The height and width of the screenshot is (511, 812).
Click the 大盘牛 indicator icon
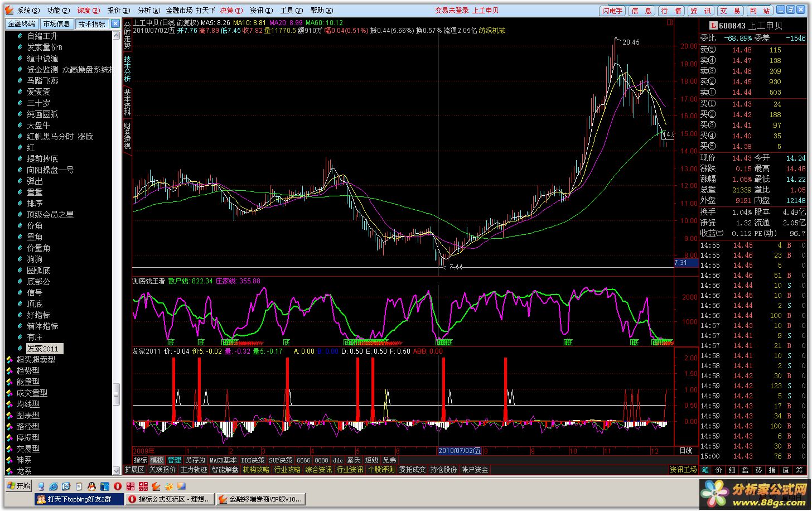coord(21,126)
